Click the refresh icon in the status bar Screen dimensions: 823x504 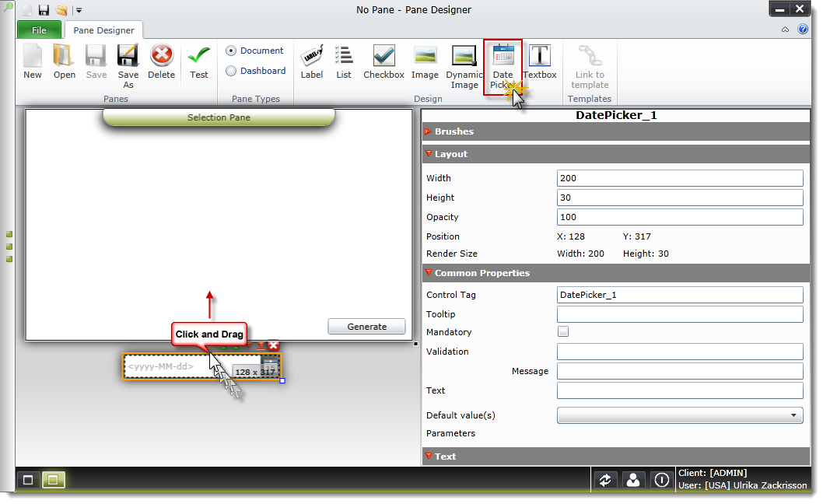pos(606,480)
